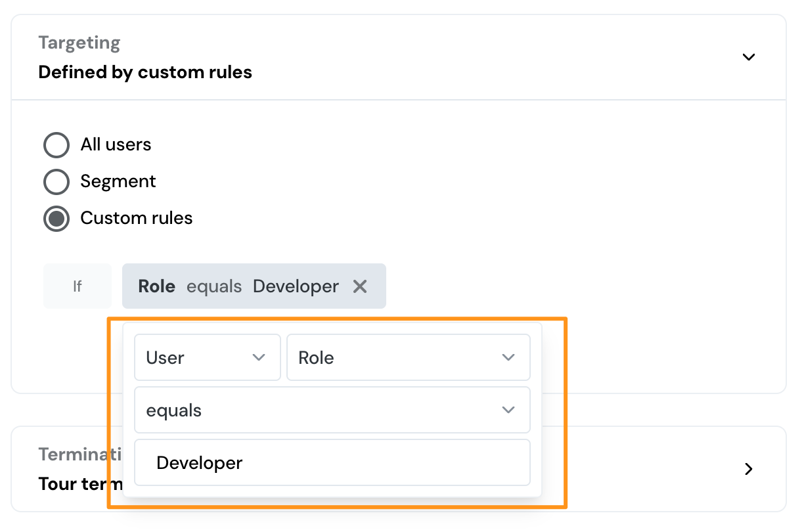Click inside the Developer value field
The height and width of the screenshot is (532, 804).
coord(332,462)
